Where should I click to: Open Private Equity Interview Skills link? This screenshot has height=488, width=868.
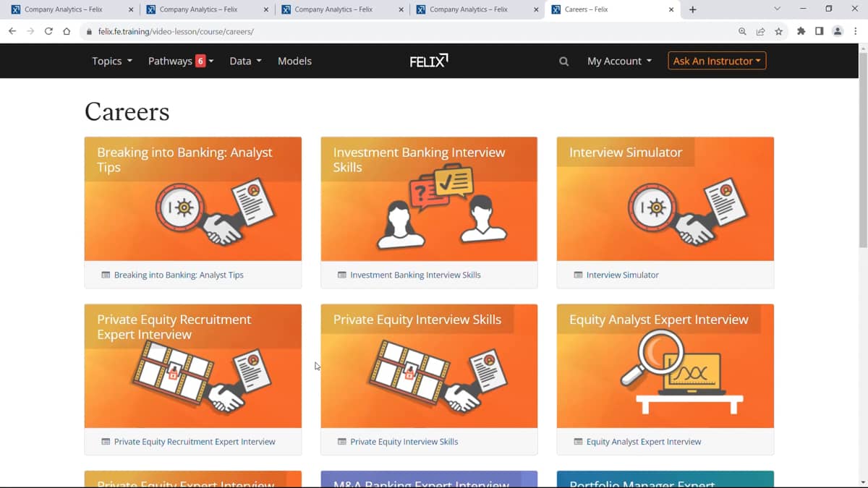tap(404, 442)
